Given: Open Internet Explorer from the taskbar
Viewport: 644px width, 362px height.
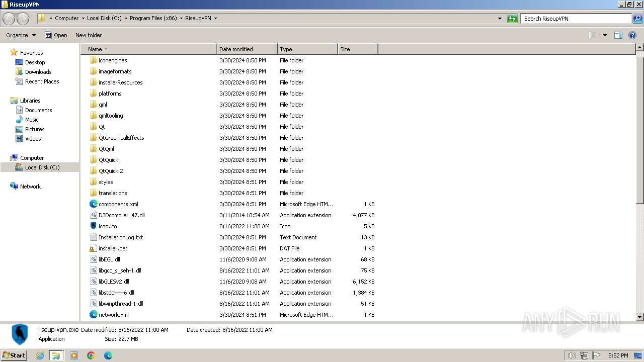Looking at the screenshot, I should click(40, 355).
